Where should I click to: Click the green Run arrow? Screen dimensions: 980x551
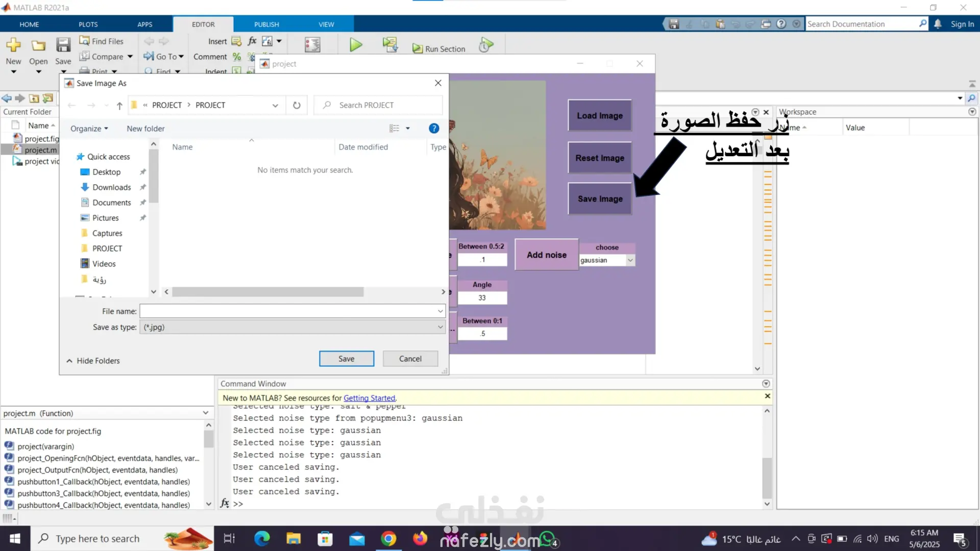click(356, 45)
